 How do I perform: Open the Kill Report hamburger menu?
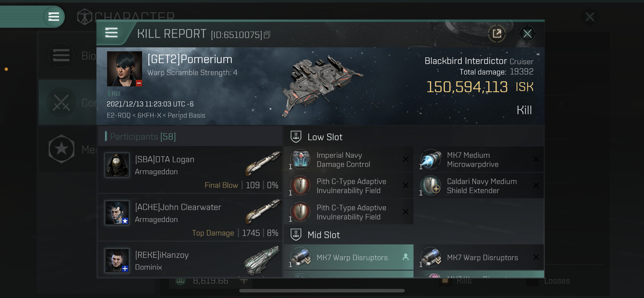111,33
